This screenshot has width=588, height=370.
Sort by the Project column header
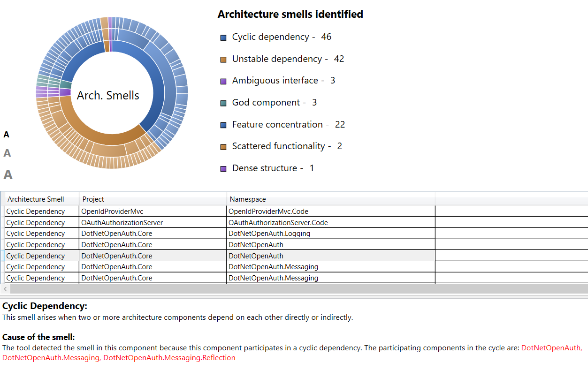tap(94, 199)
